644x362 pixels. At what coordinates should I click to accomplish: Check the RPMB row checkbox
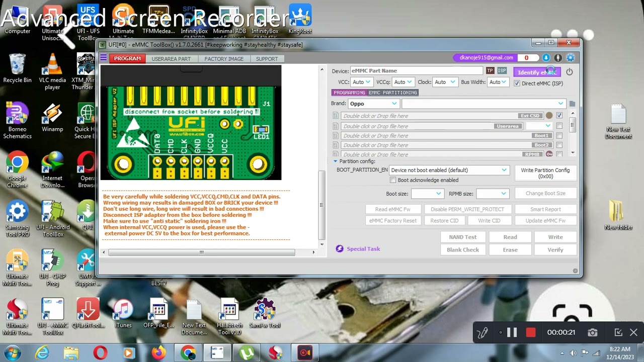tap(559, 154)
